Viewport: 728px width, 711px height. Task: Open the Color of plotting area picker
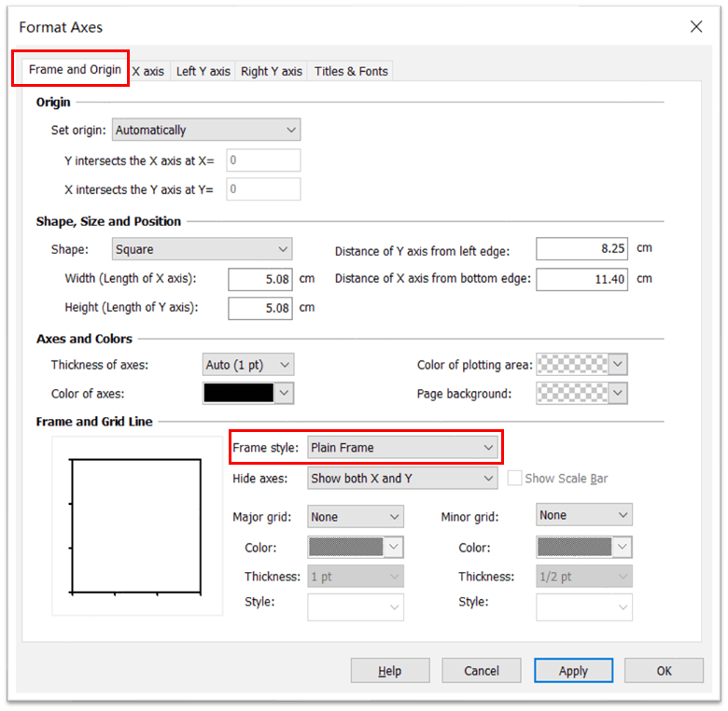pyautogui.click(x=581, y=365)
